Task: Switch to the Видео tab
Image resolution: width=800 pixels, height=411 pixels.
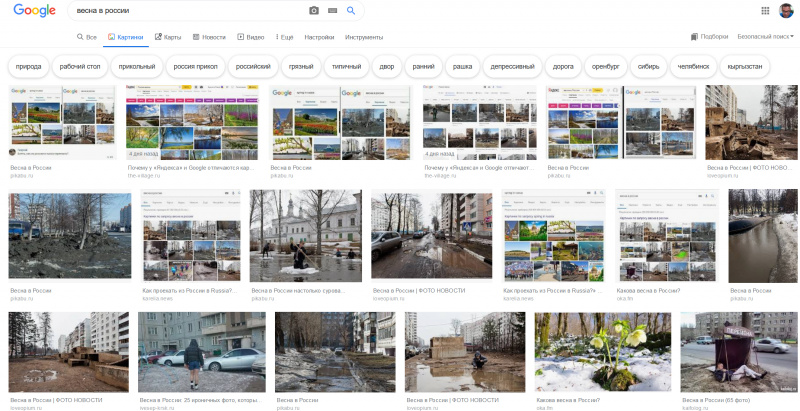Action: (250, 37)
